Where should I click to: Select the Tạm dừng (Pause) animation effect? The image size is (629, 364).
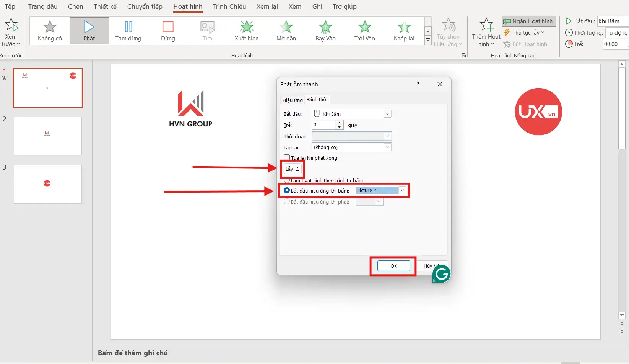pos(128,31)
